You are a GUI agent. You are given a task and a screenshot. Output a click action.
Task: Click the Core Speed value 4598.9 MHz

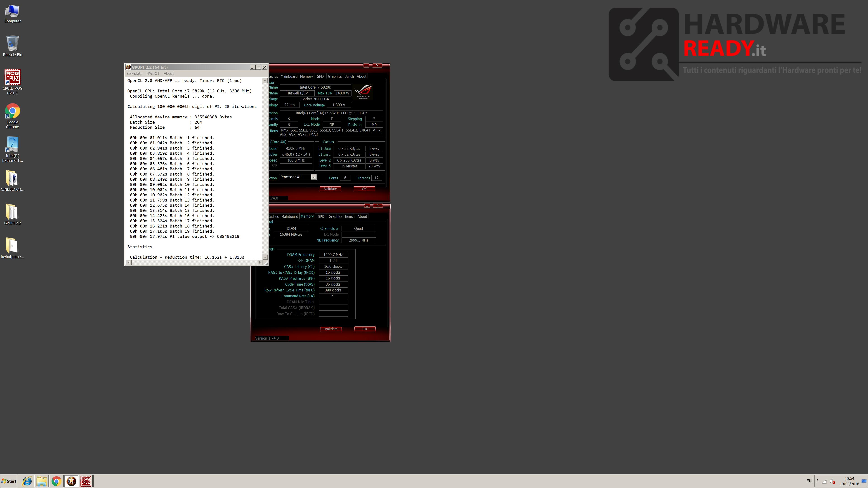coord(296,148)
